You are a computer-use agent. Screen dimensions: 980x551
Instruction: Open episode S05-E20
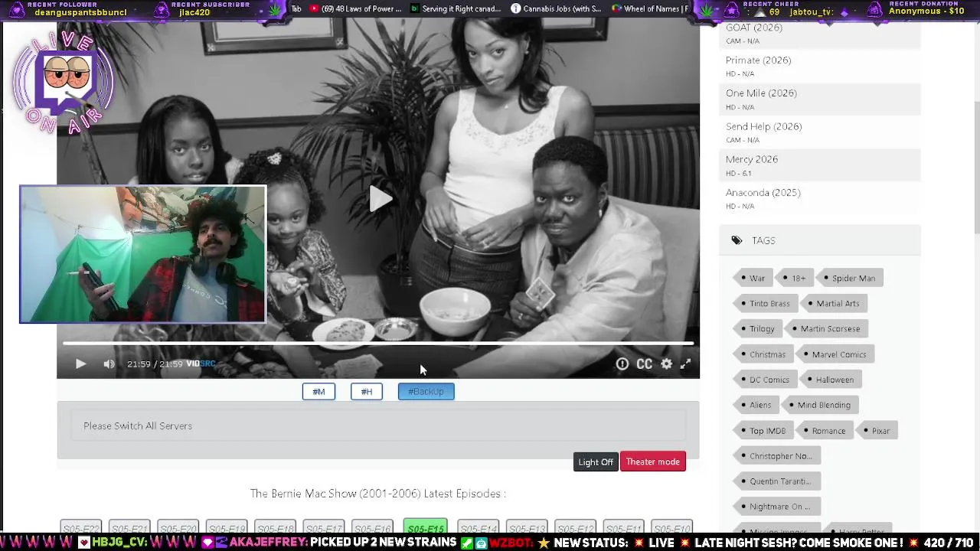(x=178, y=528)
